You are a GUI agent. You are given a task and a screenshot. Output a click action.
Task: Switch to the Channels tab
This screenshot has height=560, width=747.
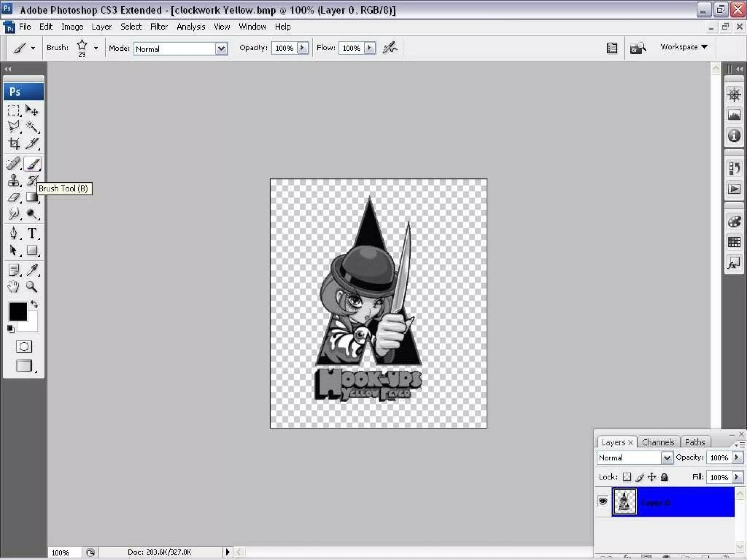click(x=658, y=442)
